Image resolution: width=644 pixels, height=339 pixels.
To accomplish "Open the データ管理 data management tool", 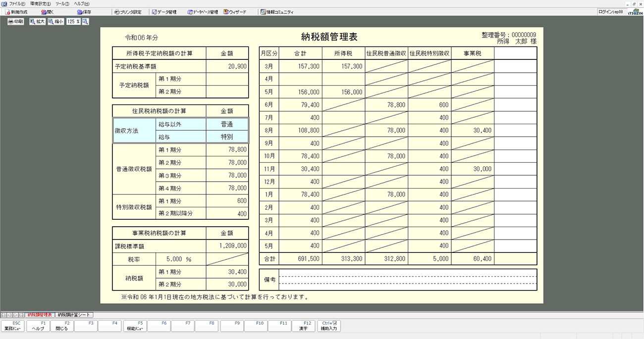I will [164, 12].
